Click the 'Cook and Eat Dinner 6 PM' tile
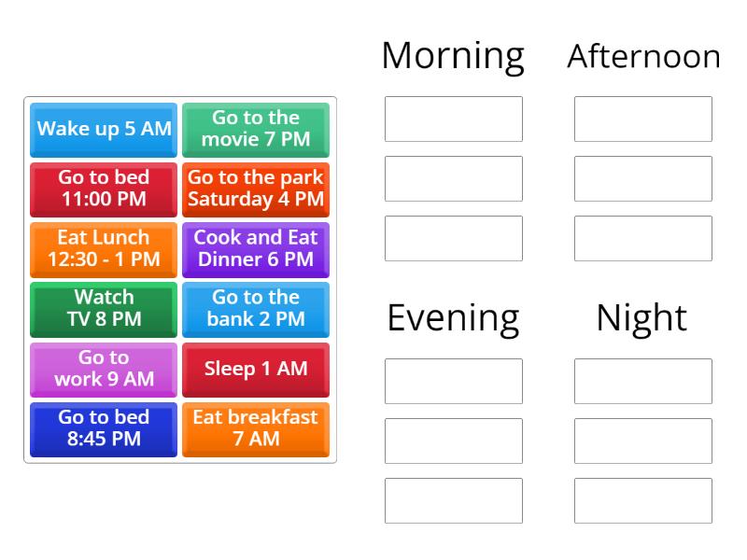Viewport: 747px width, 560px height. click(x=256, y=248)
